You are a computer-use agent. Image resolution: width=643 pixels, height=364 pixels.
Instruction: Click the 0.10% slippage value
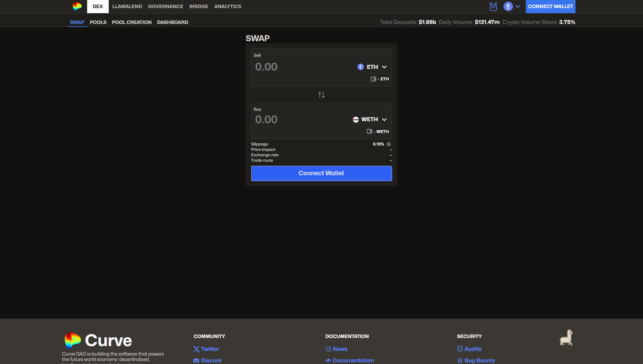[x=379, y=144]
